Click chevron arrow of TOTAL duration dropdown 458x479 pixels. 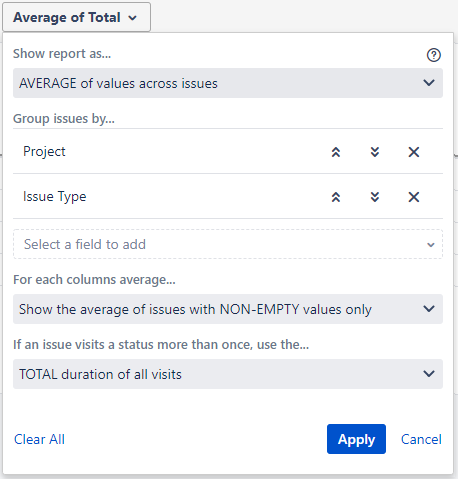pos(429,374)
